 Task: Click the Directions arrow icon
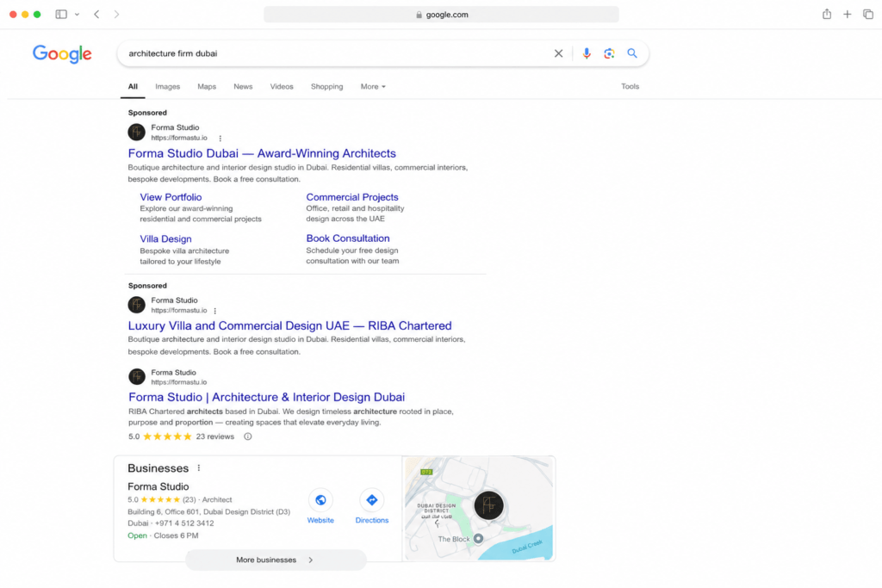click(372, 500)
